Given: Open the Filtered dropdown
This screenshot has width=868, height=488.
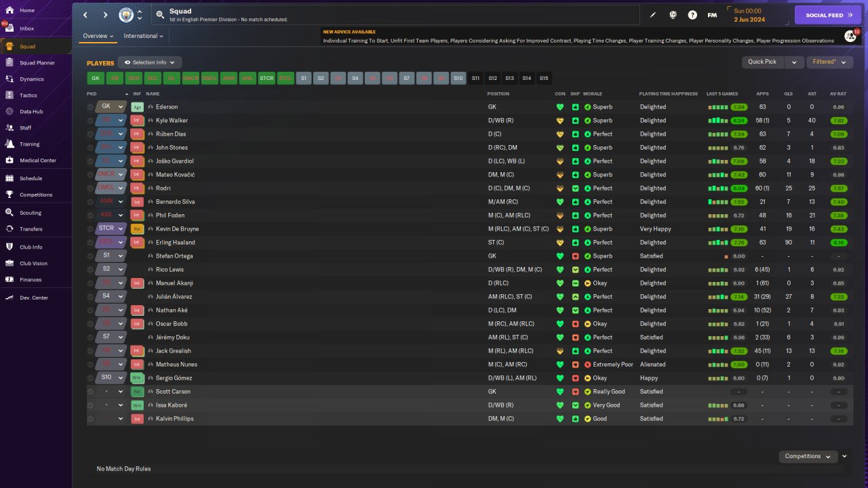Looking at the screenshot, I should click(829, 62).
